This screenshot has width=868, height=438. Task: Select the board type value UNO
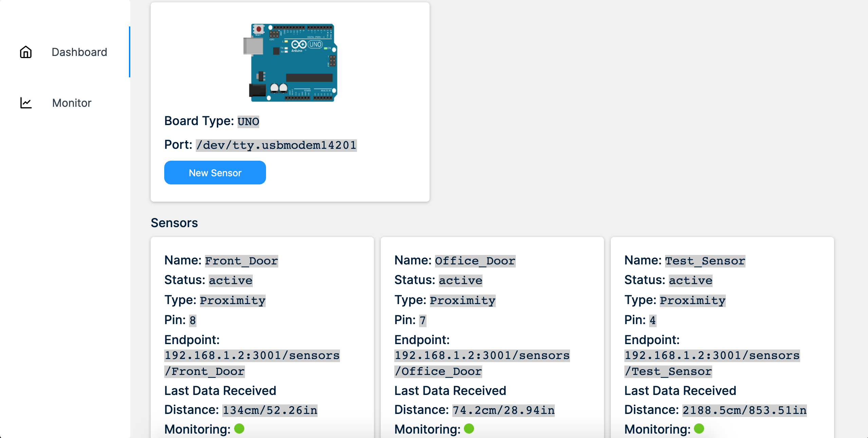(x=248, y=121)
